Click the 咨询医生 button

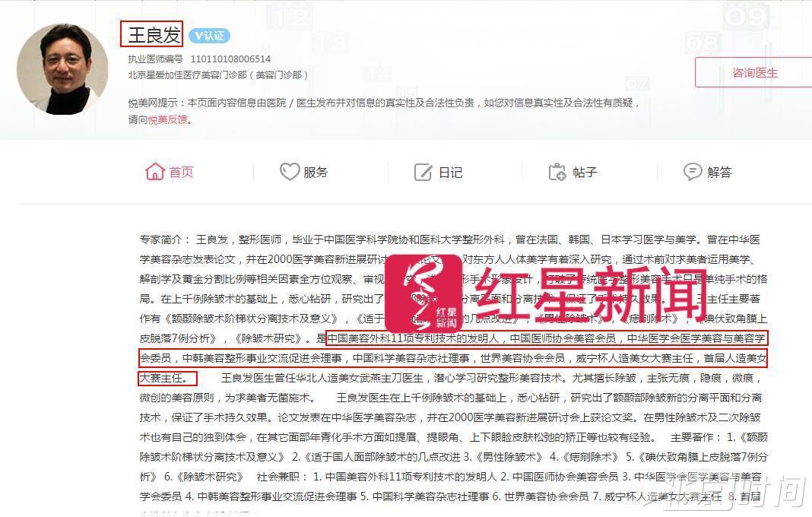(x=754, y=72)
